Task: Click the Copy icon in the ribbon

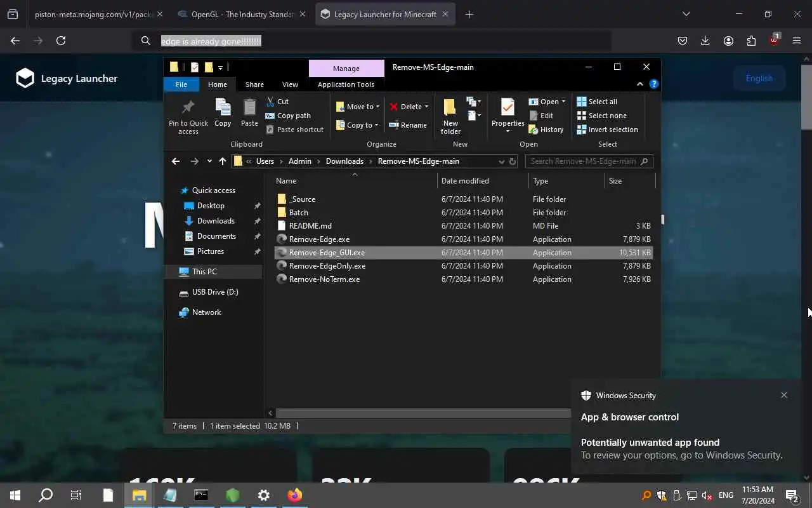Action: 223,107
